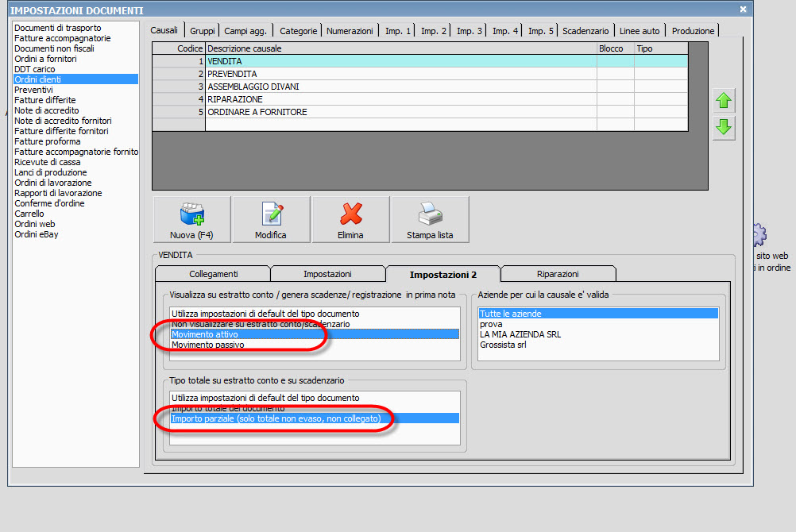
Task: Open the Imp. 5 tab
Action: coord(541,31)
